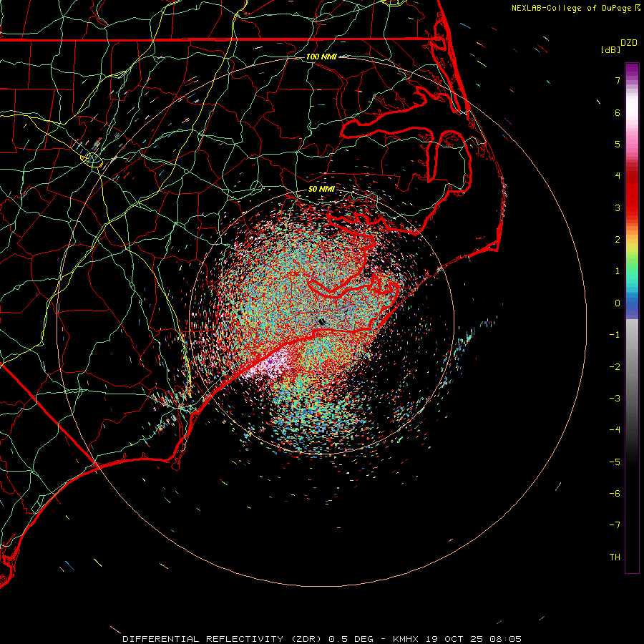Click the "-7" tick label on legend
Image resolution: width=644 pixels, height=644 pixels.
[615, 525]
